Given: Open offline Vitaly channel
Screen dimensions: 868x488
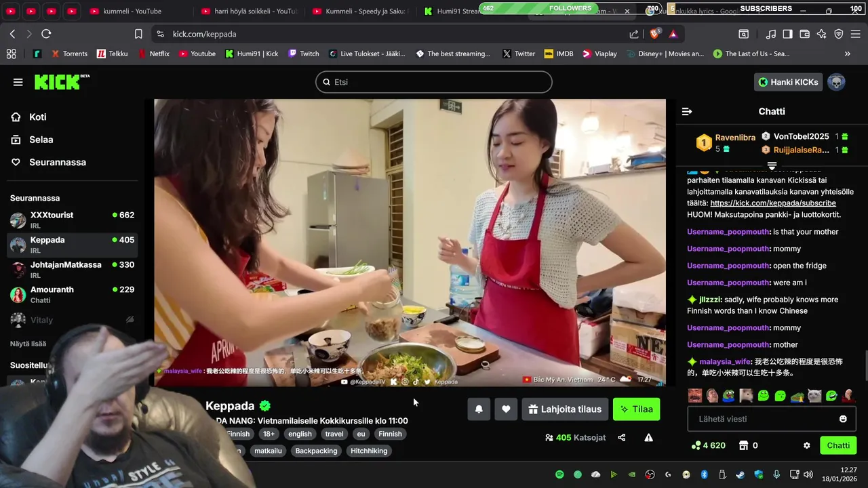Looking at the screenshot, I should click(72, 319).
